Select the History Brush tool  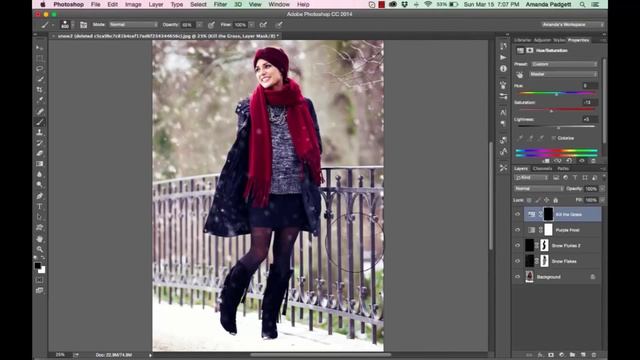[x=40, y=143]
